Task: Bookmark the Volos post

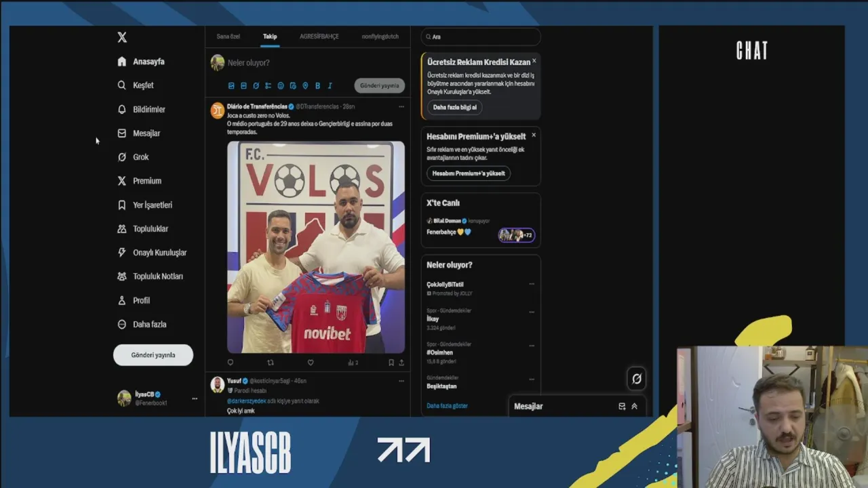Action: [391, 363]
